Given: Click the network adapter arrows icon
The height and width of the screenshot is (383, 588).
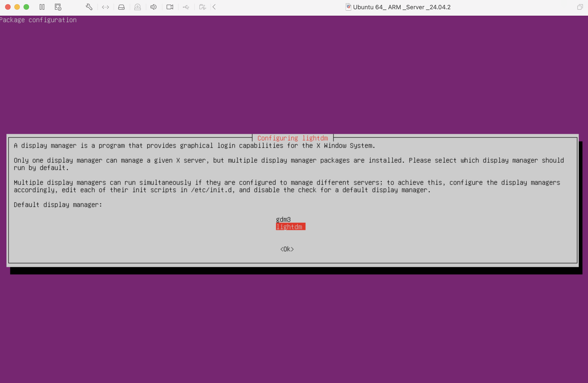Looking at the screenshot, I should click(105, 7).
